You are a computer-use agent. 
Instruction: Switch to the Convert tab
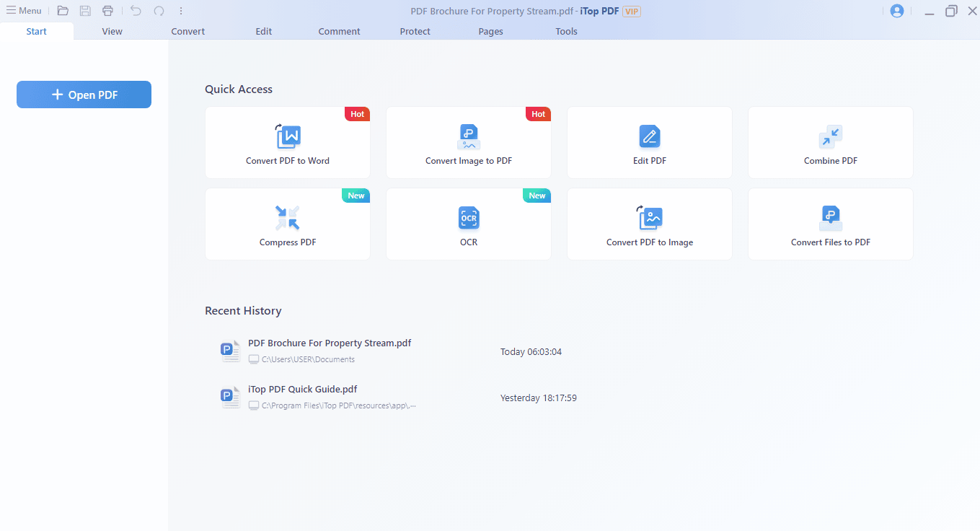pos(187,31)
